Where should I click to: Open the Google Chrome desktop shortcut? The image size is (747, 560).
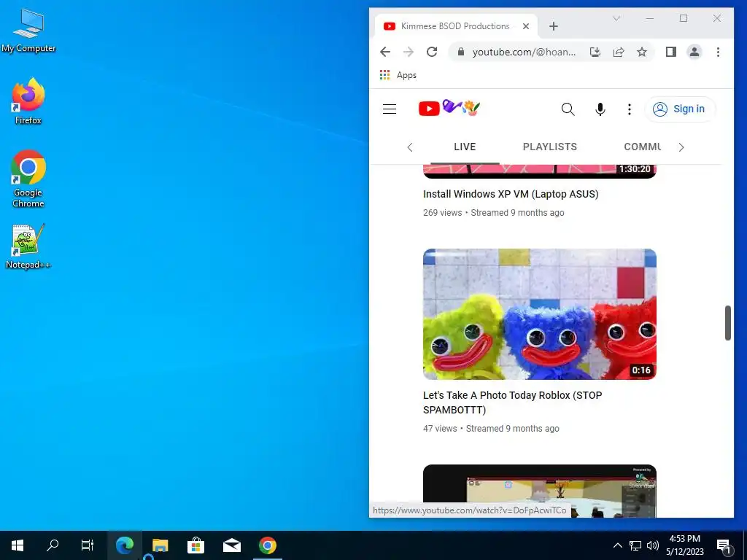tap(28, 179)
